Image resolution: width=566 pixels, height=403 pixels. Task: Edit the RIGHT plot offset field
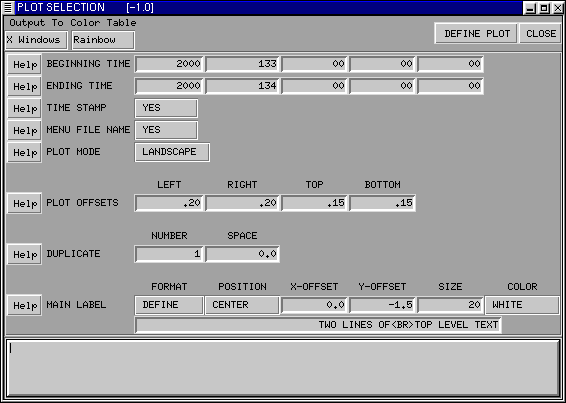click(x=242, y=203)
